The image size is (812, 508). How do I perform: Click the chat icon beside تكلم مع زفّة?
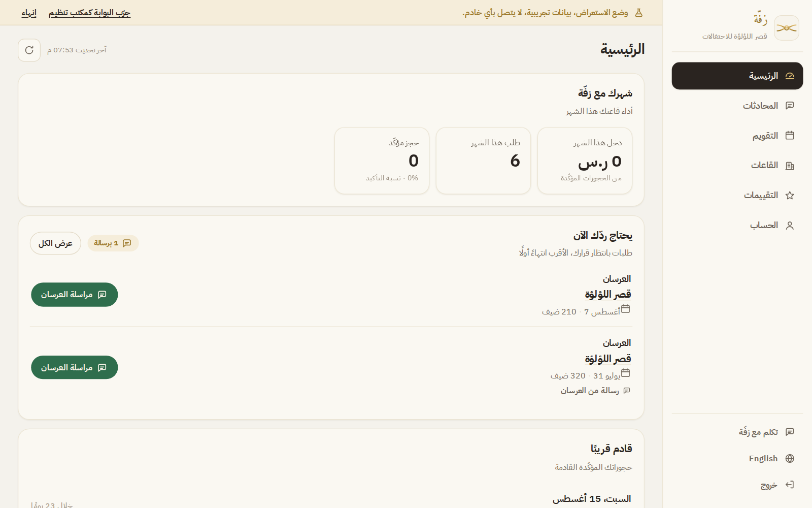point(790,432)
